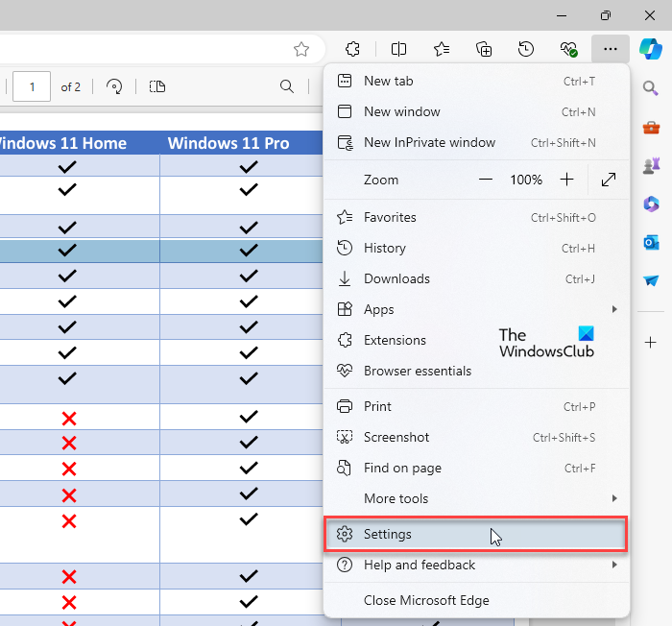Screen dimensions: 672x626
Task: Open Split screen from the toolbar
Action: pos(398,49)
